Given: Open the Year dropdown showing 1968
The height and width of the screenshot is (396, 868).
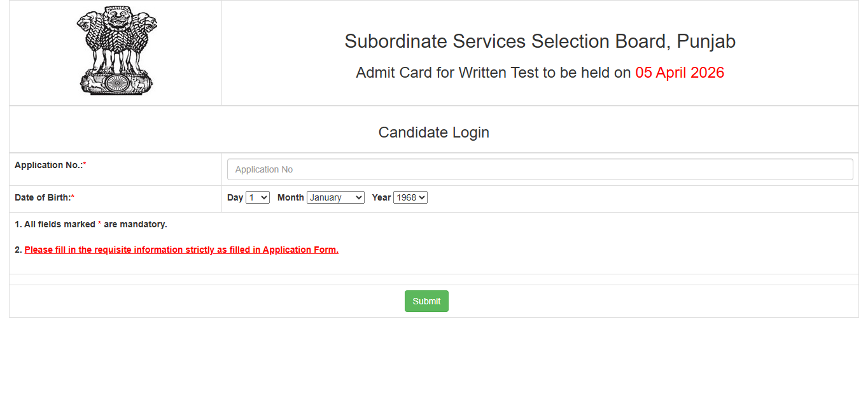Looking at the screenshot, I should tap(410, 197).
